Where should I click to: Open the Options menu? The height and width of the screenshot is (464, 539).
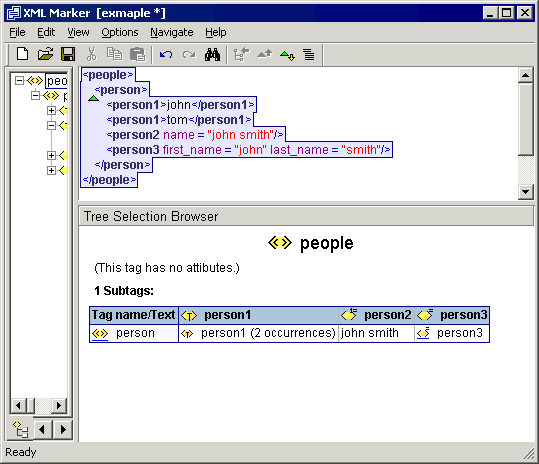point(120,32)
